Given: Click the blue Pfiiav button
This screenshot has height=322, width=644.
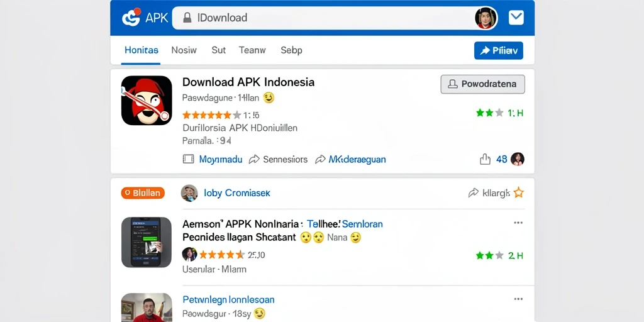Looking at the screenshot, I should coord(499,50).
